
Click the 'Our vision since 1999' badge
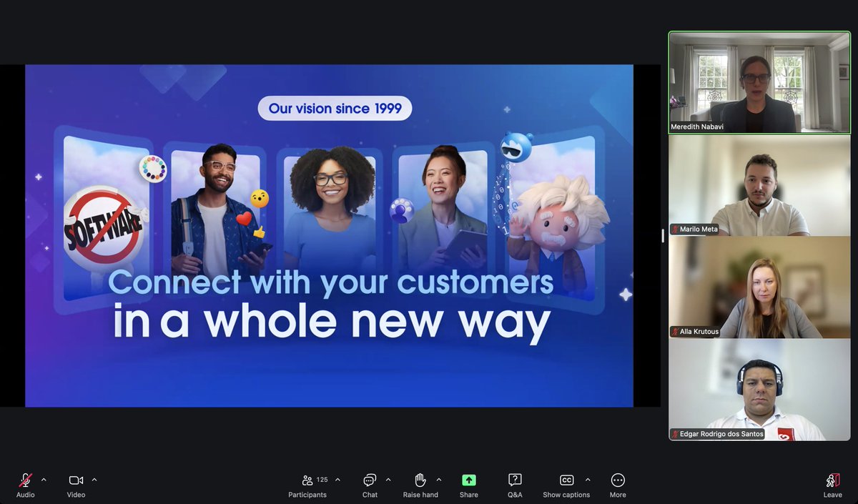(335, 109)
